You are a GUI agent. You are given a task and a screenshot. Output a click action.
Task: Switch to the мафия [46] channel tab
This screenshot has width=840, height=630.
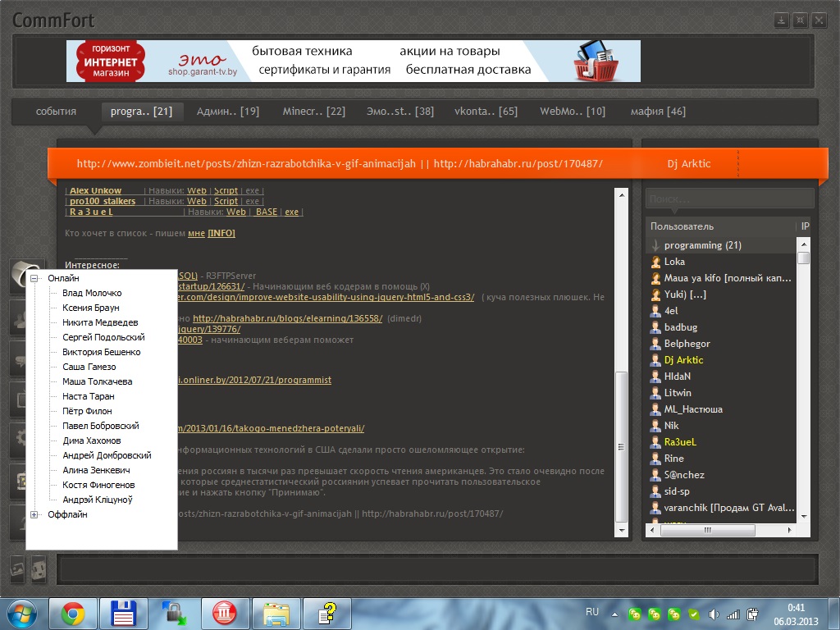pos(658,112)
